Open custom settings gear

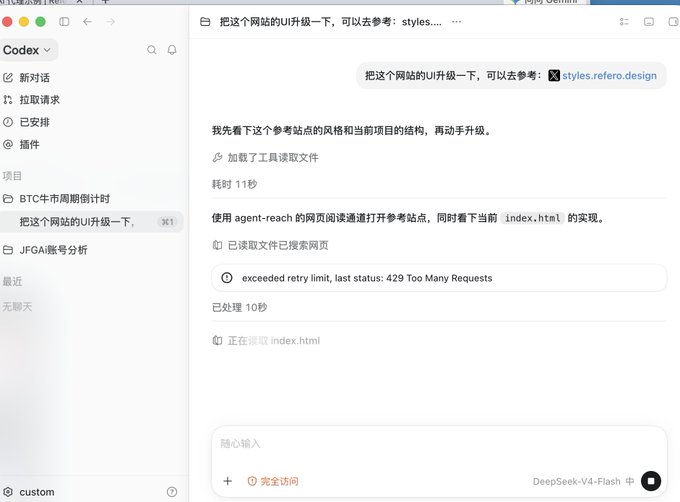click(x=8, y=492)
